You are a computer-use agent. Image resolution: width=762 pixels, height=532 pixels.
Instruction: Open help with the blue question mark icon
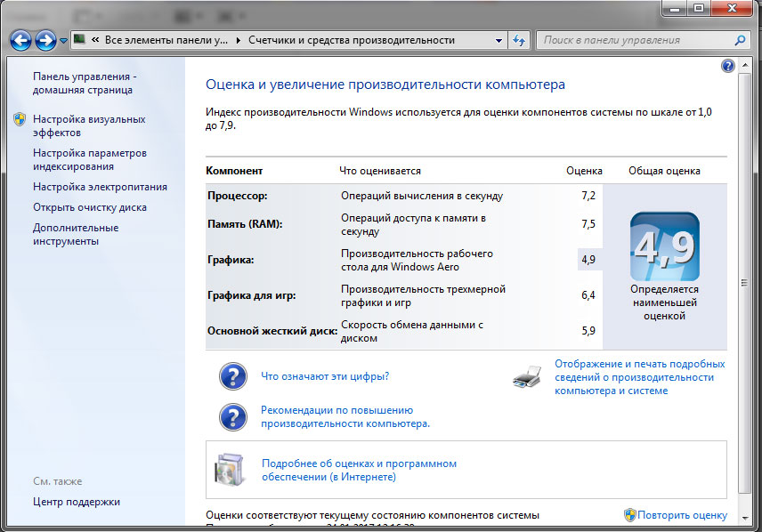click(x=727, y=66)
